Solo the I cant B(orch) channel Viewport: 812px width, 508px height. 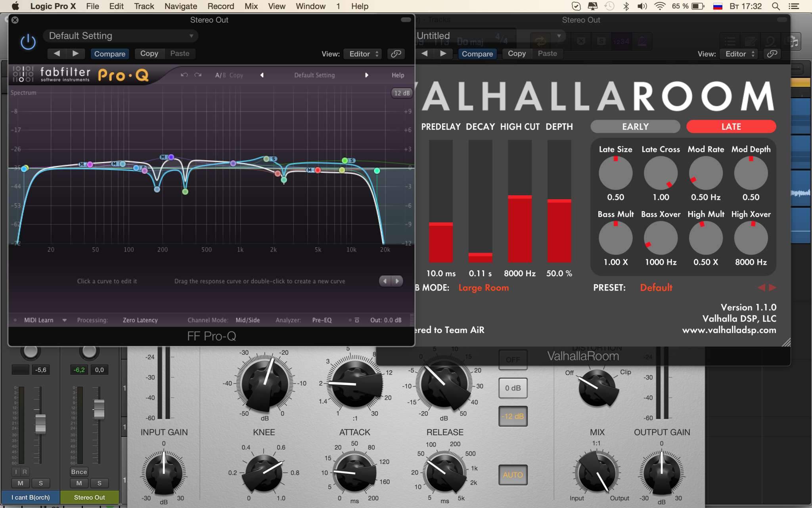[x=40, y=483]
